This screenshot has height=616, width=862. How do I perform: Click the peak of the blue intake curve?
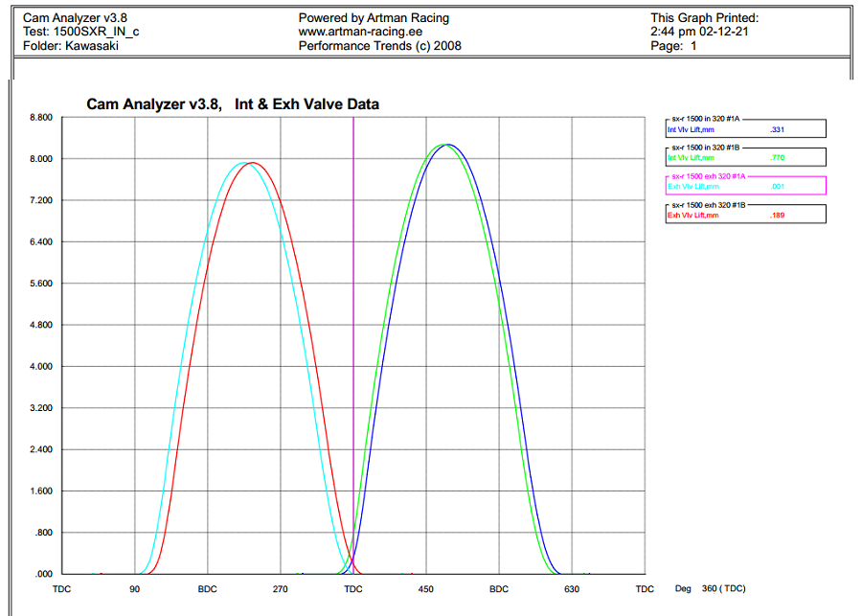(448, 145)
